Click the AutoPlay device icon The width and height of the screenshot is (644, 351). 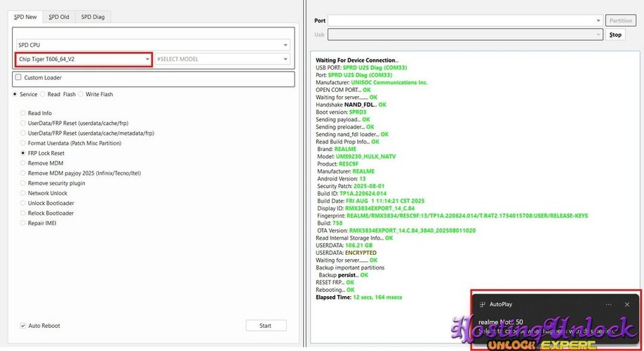482,305
